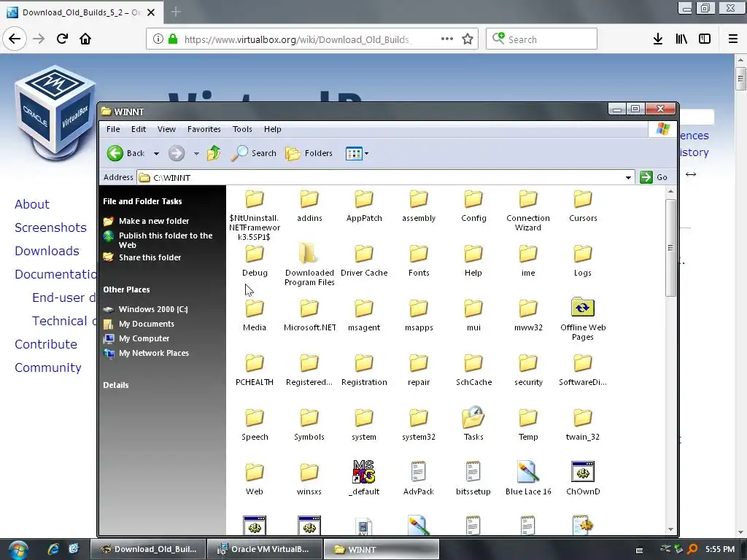
Task: Open Screenshots link on VirtualBox page
Action: [x=50, y=227]
